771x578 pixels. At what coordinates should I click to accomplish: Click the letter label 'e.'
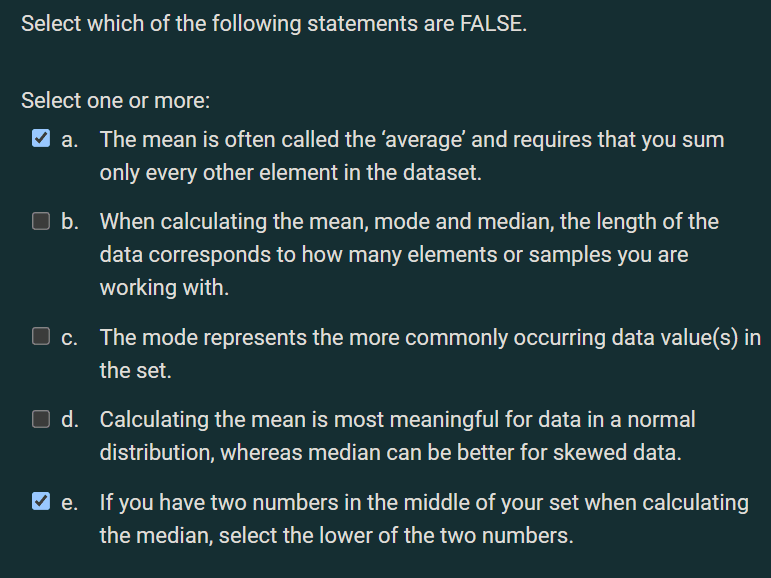click(x=69, y=503)
